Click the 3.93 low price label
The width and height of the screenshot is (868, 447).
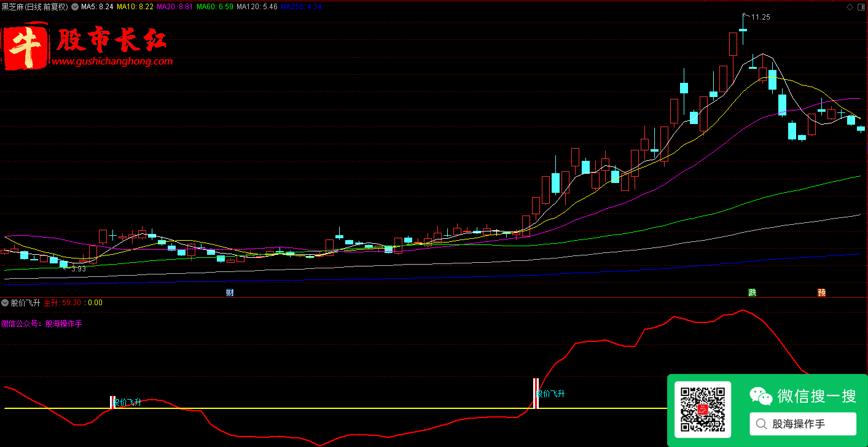(79, 268)
